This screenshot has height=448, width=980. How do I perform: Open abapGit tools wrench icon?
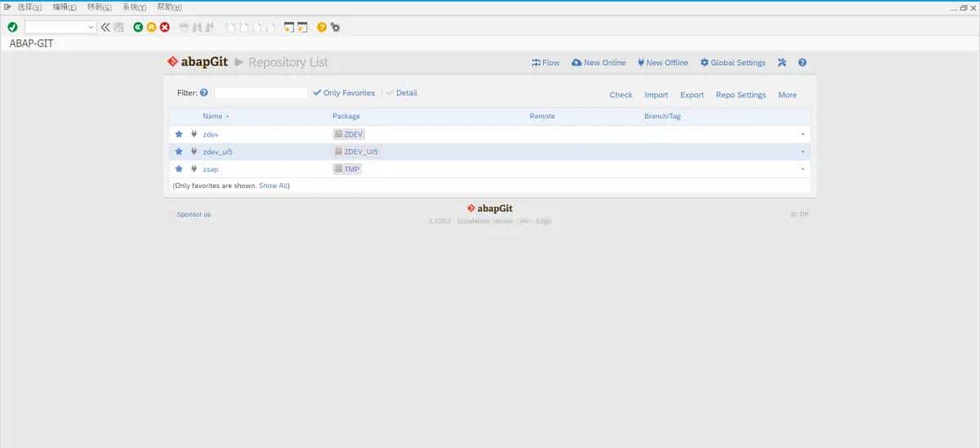(x=782, y=62)
